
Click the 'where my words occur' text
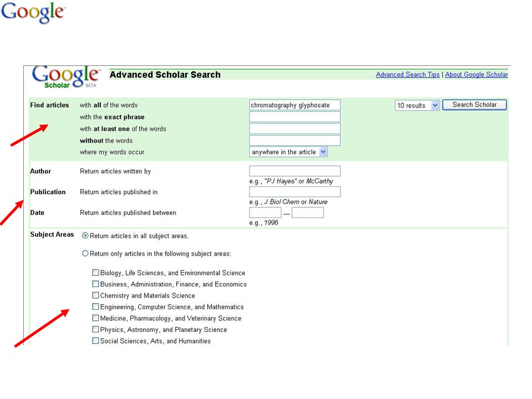tap(112, 152)
